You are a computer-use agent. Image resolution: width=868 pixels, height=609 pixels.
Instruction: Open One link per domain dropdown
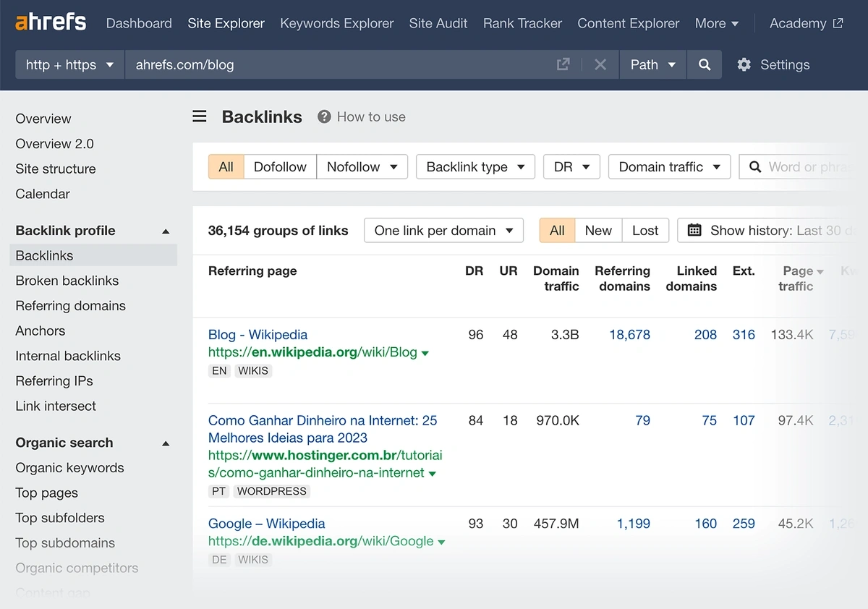443,231
